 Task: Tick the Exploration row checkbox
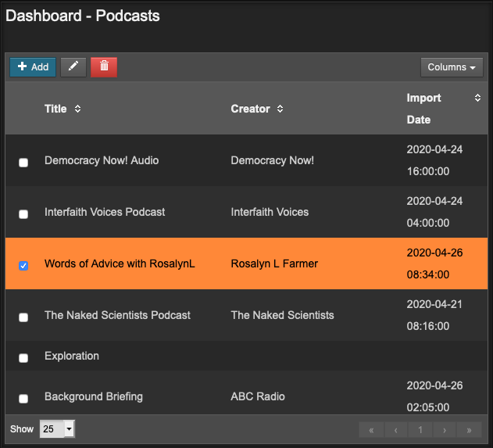point(23,357)
